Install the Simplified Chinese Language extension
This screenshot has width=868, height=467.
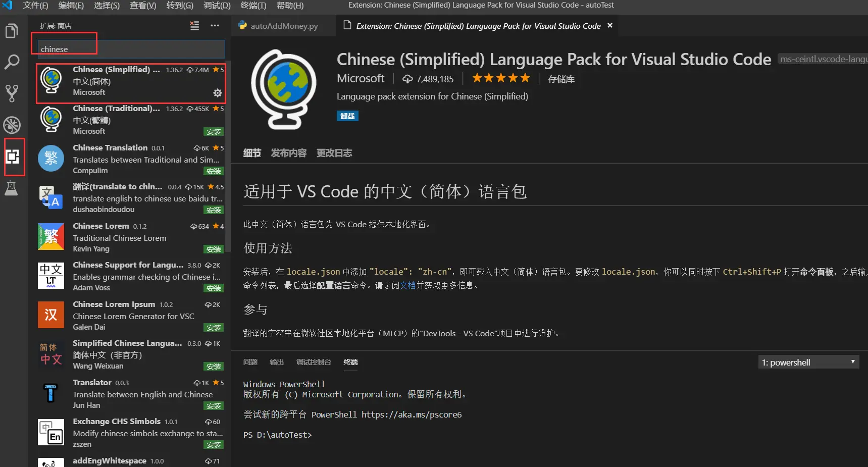pyautogui.click(x=214, y=367)
